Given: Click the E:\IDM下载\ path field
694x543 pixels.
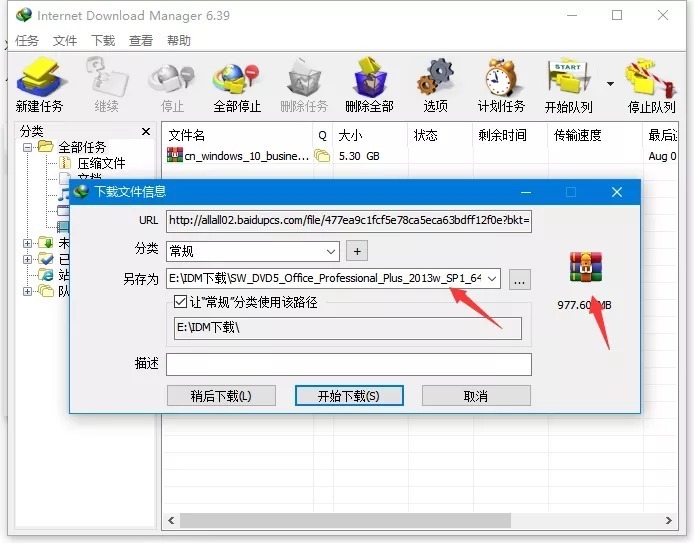Looking at the screenshot, I should coord(348,328).
